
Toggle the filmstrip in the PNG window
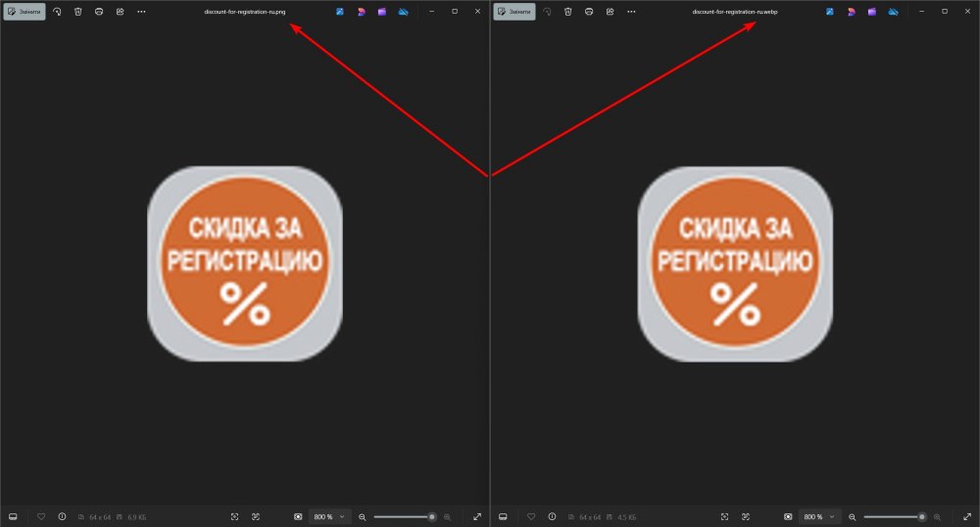click(x=13, y=516)
